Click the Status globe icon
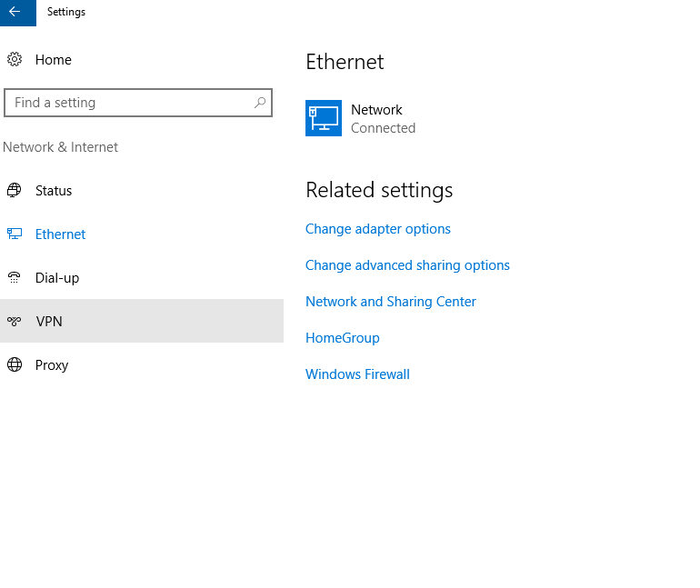Viewport: 700px width, 588px height. pos(15,191)
